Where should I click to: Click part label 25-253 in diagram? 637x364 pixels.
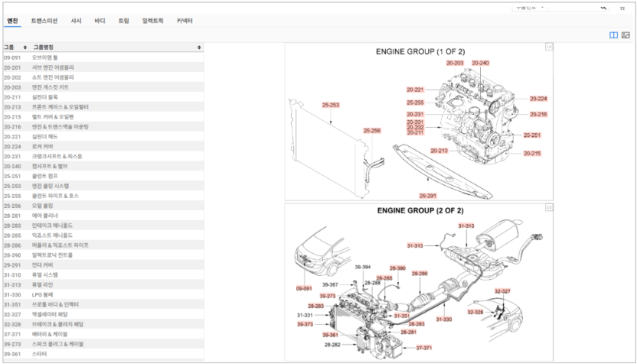[x=331, y=105]
